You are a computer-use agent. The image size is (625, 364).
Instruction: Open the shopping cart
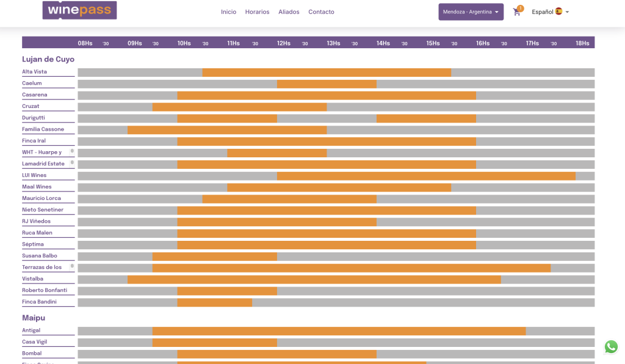(517, 12)
